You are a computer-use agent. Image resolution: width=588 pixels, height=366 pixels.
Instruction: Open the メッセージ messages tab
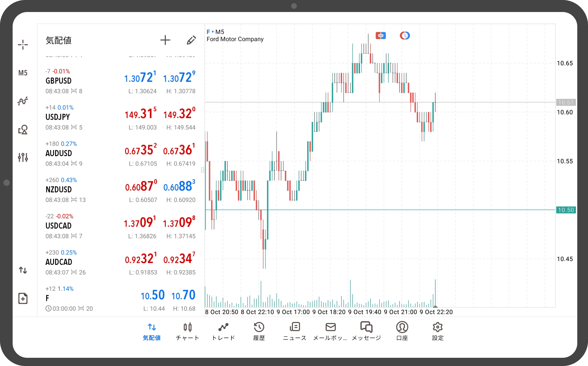pos(366,332)
